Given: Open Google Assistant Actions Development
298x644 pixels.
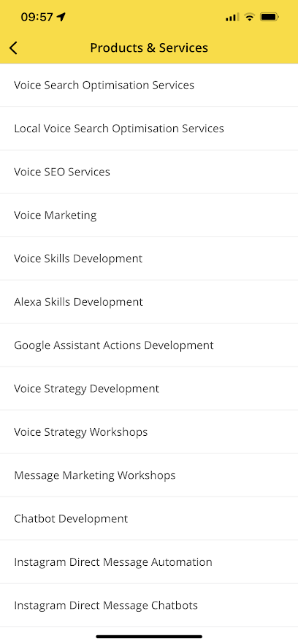Looking at the screenshot, I should click(x=149, y=345).
